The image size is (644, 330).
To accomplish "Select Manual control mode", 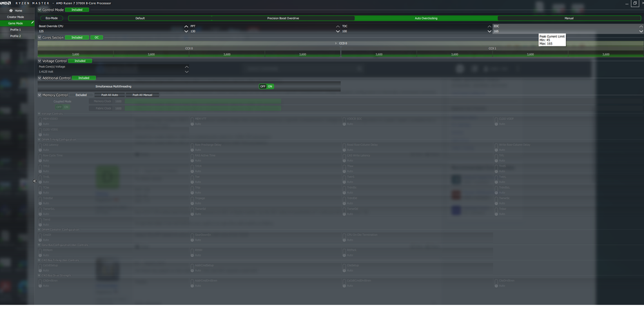I will [569, 18].
